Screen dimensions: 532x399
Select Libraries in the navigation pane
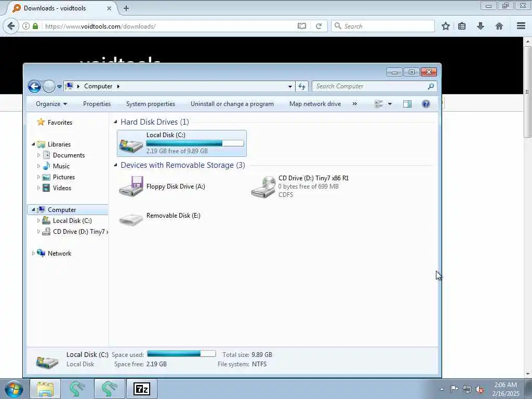coord(59,144)
